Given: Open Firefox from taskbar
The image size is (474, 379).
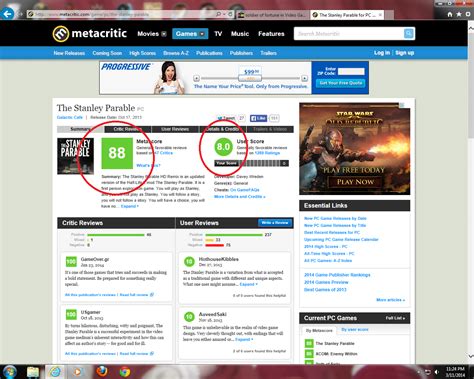Looking at the screenshot, I should pyautogui.click(x=102, y=371).
